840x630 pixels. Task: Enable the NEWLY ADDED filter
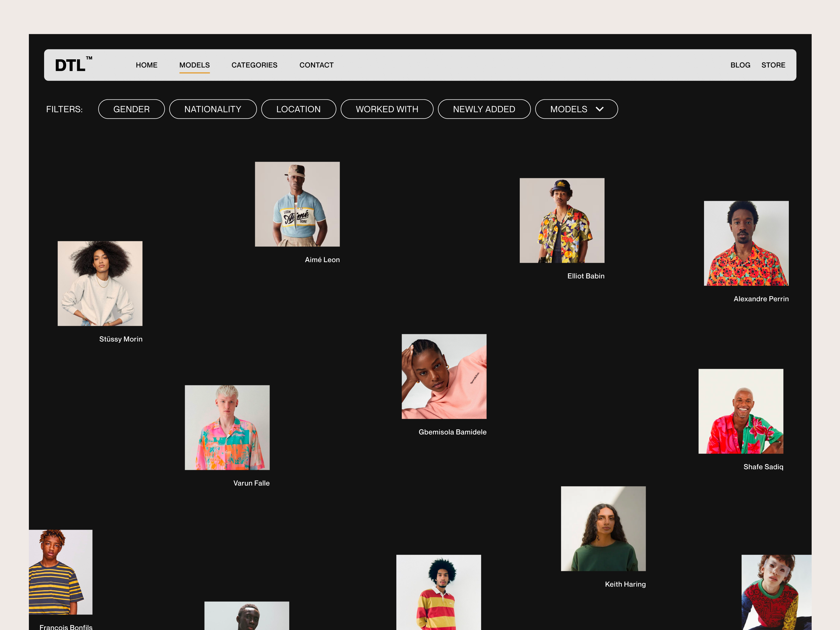point(484,109)
